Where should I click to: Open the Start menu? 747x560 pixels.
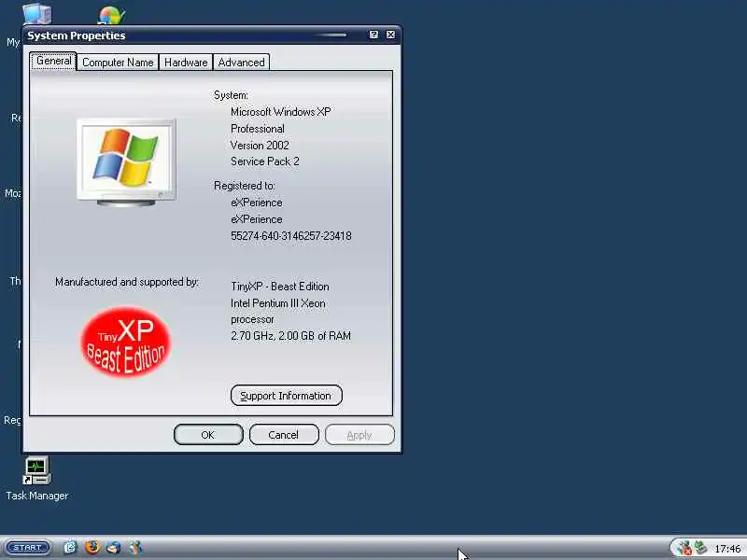point(28,548)
